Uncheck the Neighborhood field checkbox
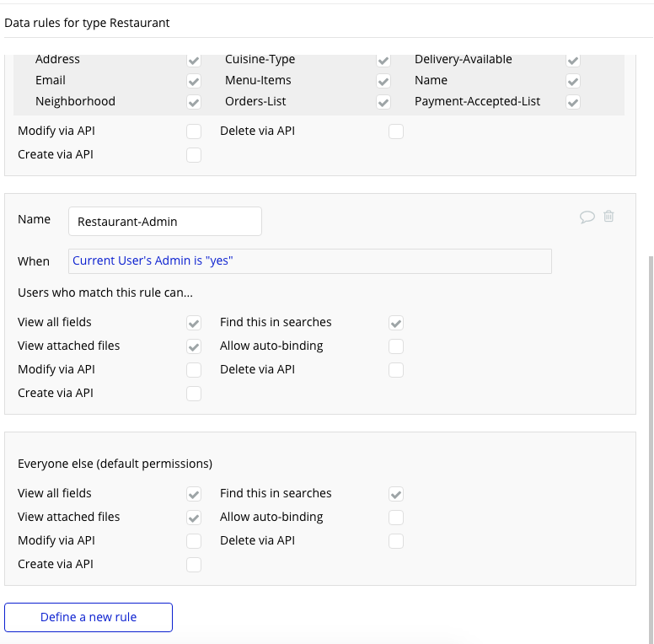 [x=194, y=103]
